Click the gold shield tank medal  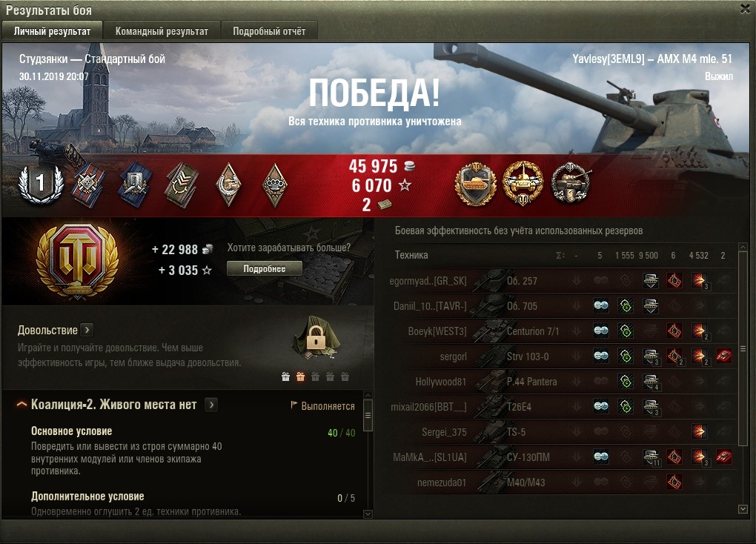pyautogui.click(x=476, y=184)
